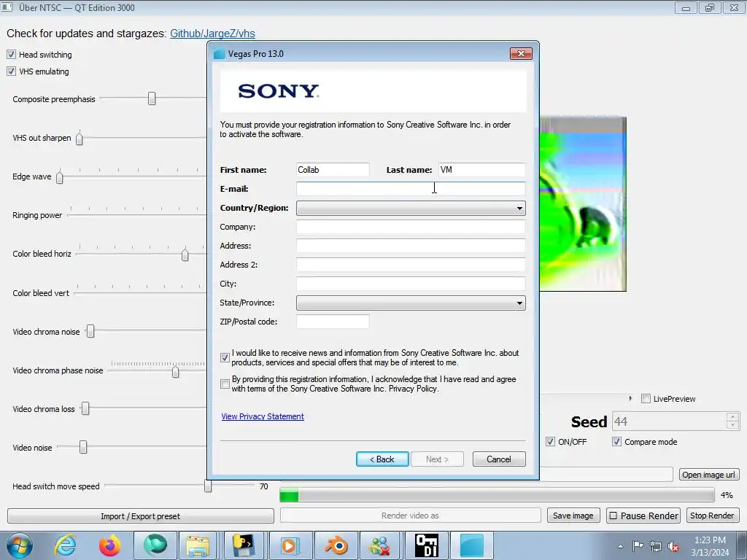Viewport: 747px width, 560px height.
Task: Open the Country/Region dropdown
Action: point(411,208)
